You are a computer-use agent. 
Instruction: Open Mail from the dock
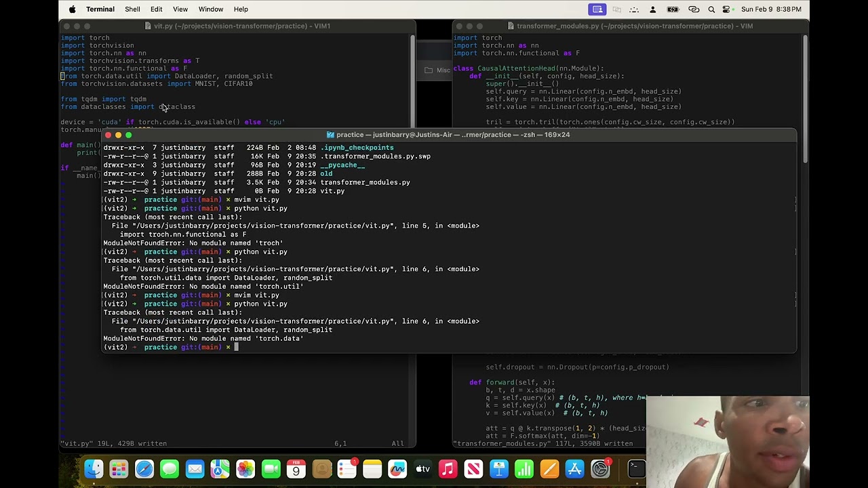click(x=195, y=468)
